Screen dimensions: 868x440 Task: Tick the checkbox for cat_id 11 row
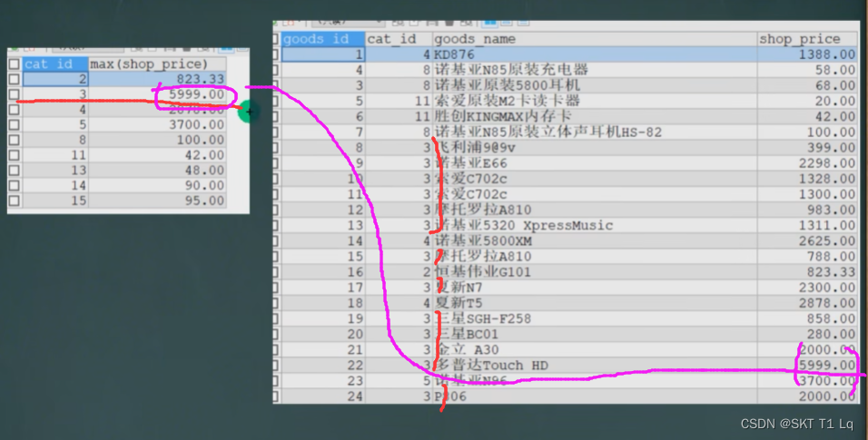(x=15, y=155)
